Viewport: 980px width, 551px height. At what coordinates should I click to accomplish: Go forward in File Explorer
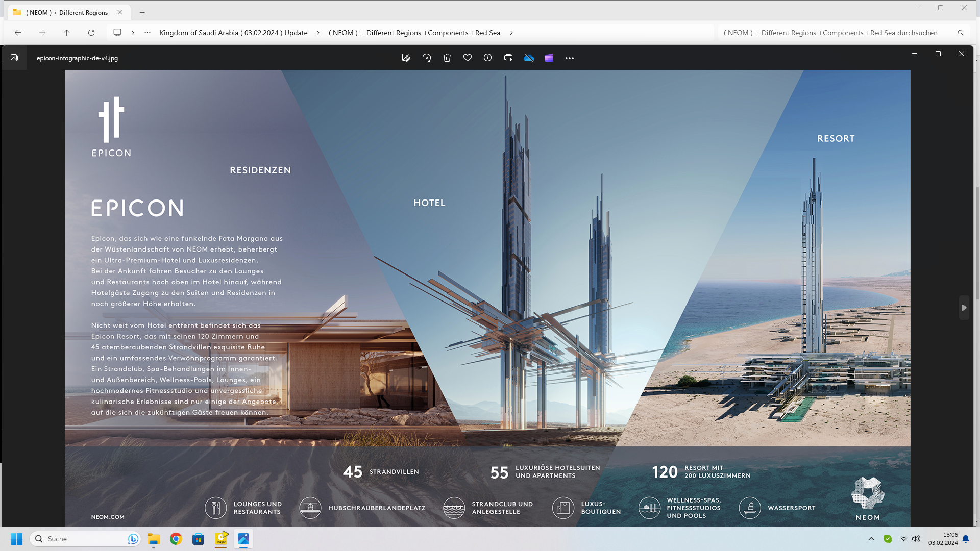[42, 33]
